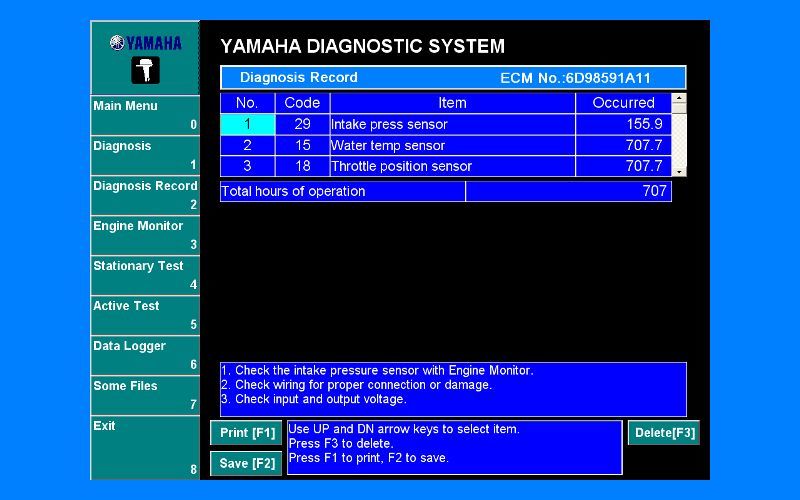Go to Engine Monitor screen
800x500 pixels.
point(145,235)
